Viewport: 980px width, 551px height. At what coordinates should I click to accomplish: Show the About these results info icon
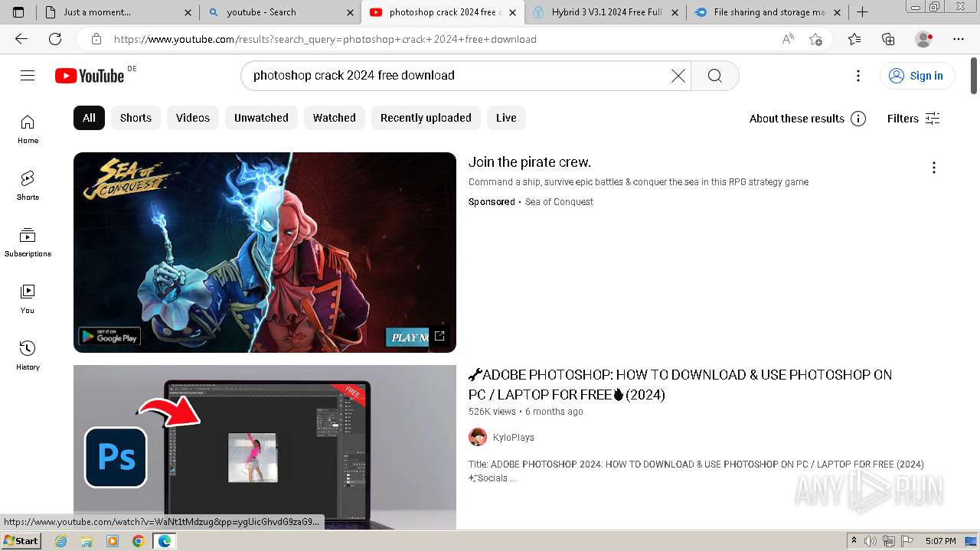tap(858, 119)
